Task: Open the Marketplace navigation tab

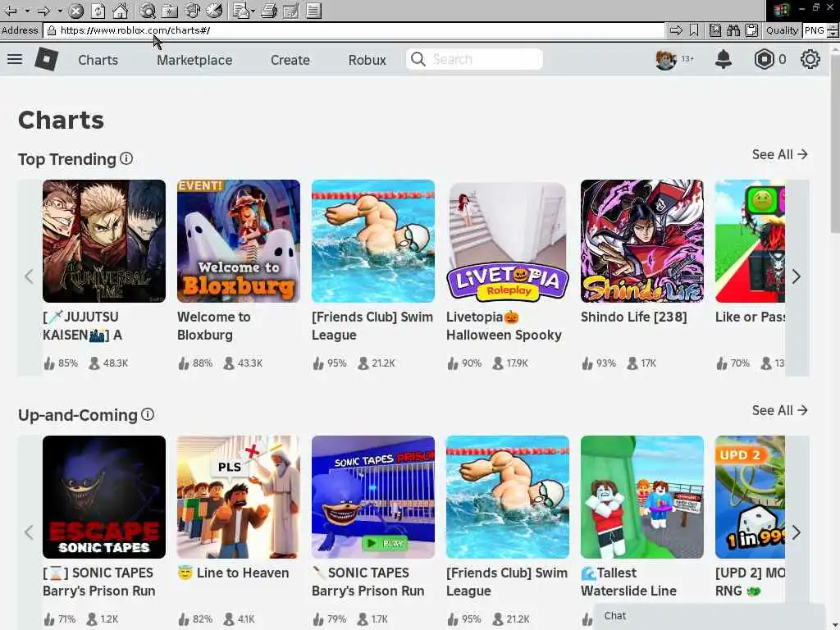Action: (x=194, y=59)
